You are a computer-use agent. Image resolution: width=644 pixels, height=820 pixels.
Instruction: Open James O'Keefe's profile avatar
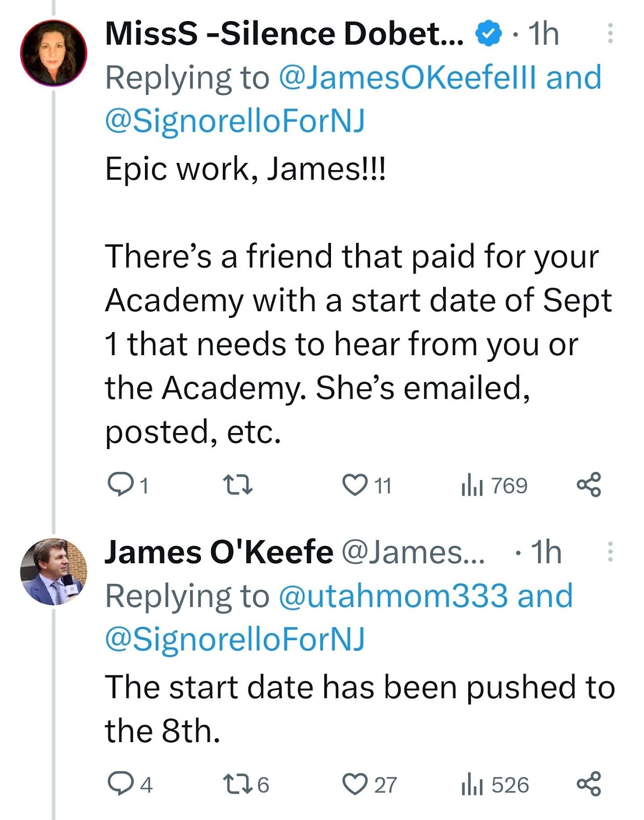pyautogui.click(x=54, y=571)
